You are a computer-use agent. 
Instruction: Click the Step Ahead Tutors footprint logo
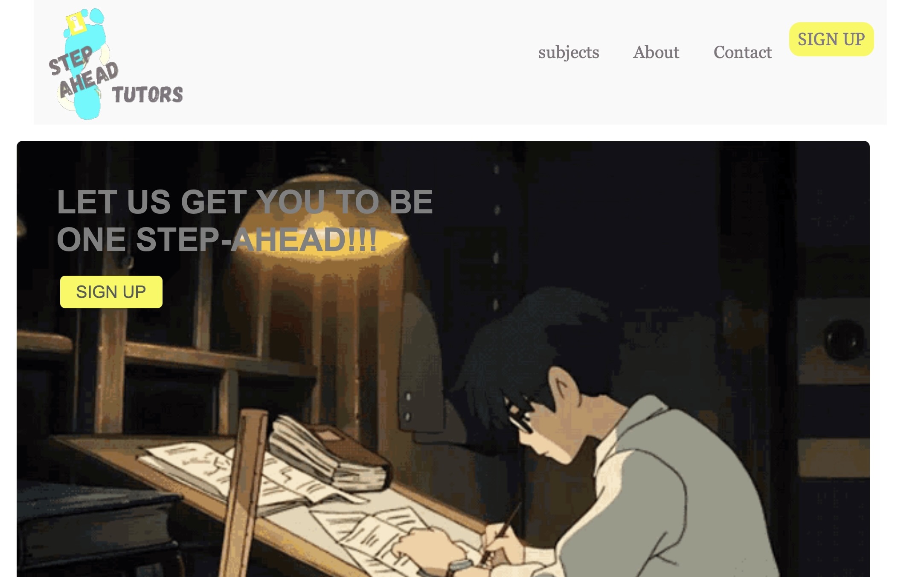116,64
